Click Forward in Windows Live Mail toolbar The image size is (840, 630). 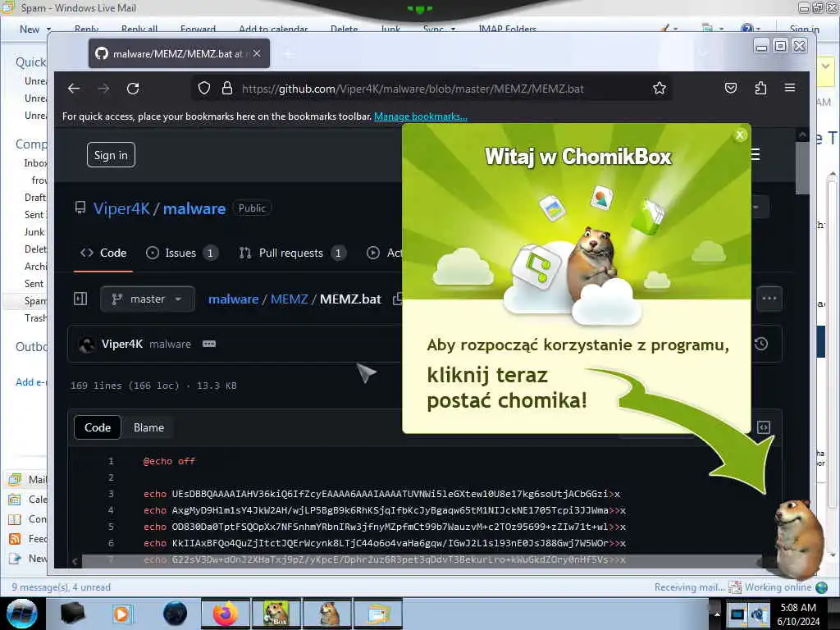[x=199, y=29]
